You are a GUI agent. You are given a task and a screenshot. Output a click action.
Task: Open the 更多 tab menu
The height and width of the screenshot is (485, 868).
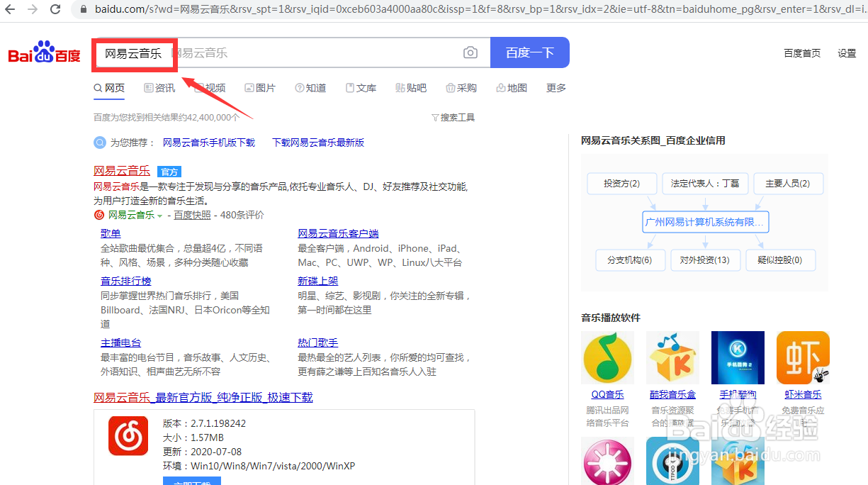tap(556, 88)
